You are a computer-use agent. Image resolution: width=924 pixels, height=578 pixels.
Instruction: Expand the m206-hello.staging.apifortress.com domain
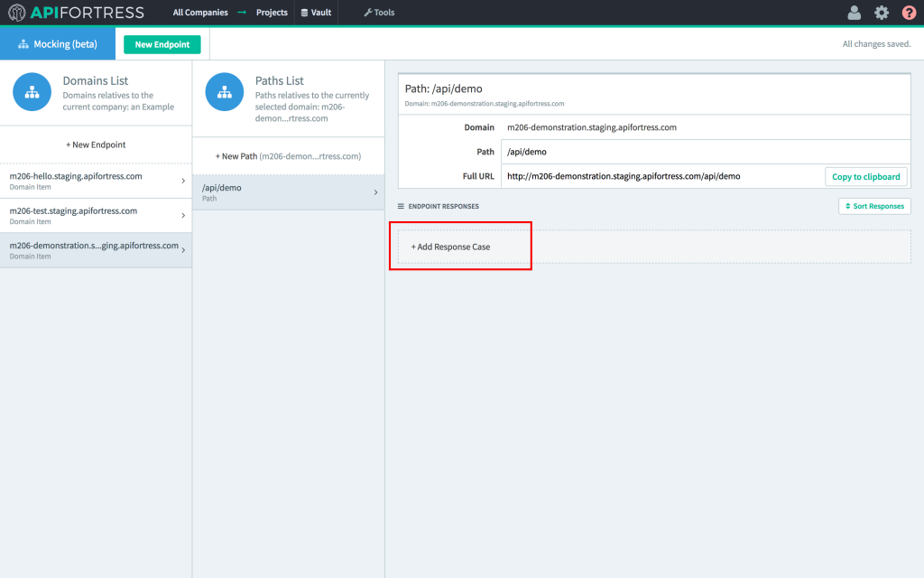click(x=96, y=181)
